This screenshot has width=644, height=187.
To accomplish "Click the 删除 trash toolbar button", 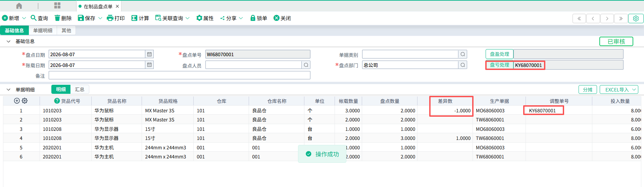I will pos(63,18).
